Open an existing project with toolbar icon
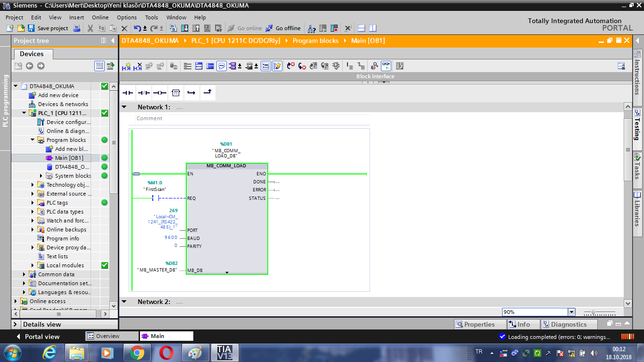 point(21,28)
